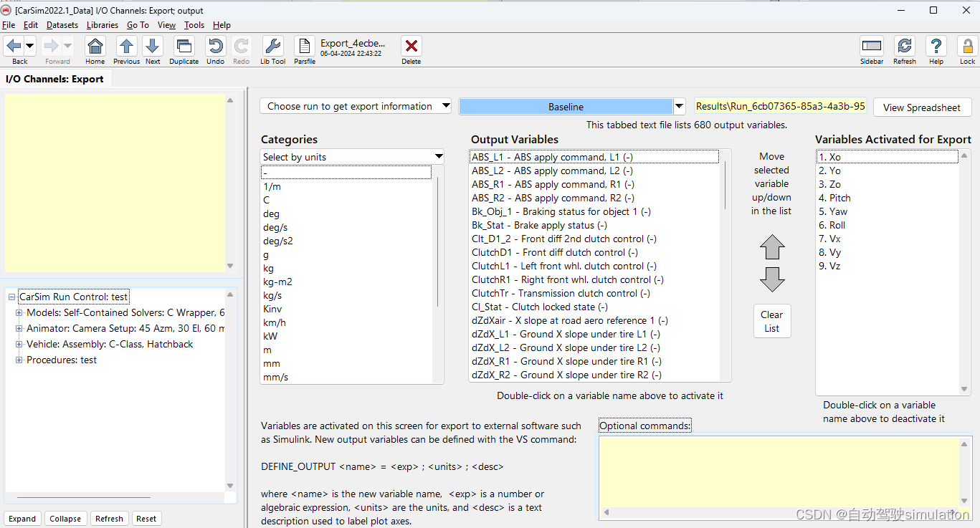Open the Back history dropdown arrow
This screenshot has width=980, height=528.
click(30, 47)
